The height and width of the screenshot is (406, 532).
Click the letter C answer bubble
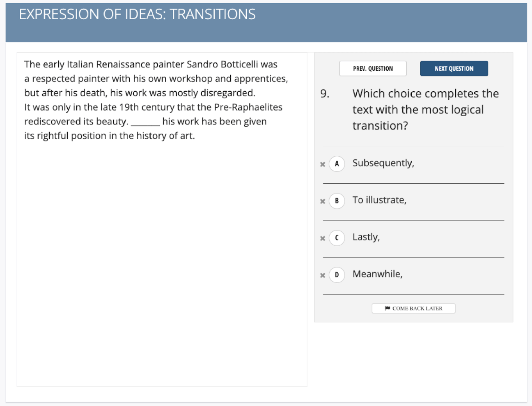pos(337,238)
